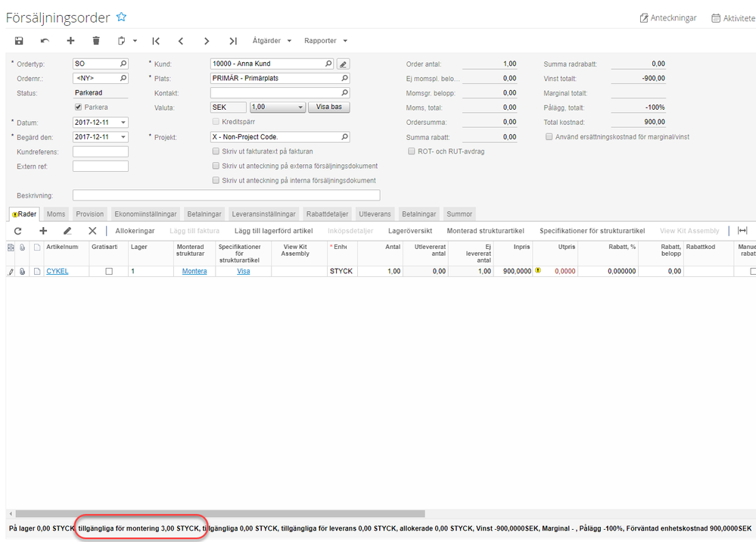This screenshot has height=542, width=756.
Task: Delete the order using trash icon
Action: pos(96,41)
